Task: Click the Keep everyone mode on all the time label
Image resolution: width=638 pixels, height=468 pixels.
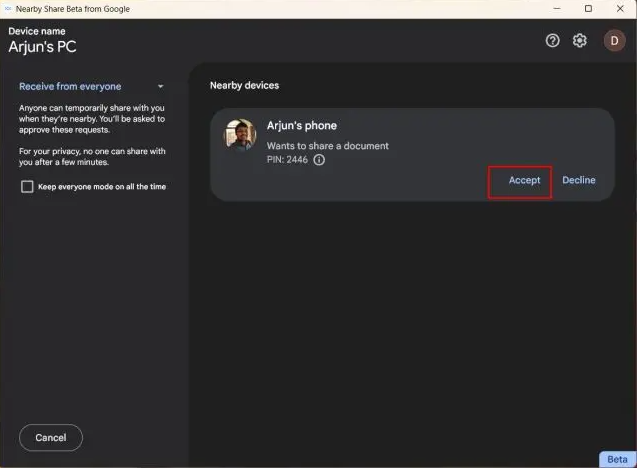Action: (x=102, y=186)
